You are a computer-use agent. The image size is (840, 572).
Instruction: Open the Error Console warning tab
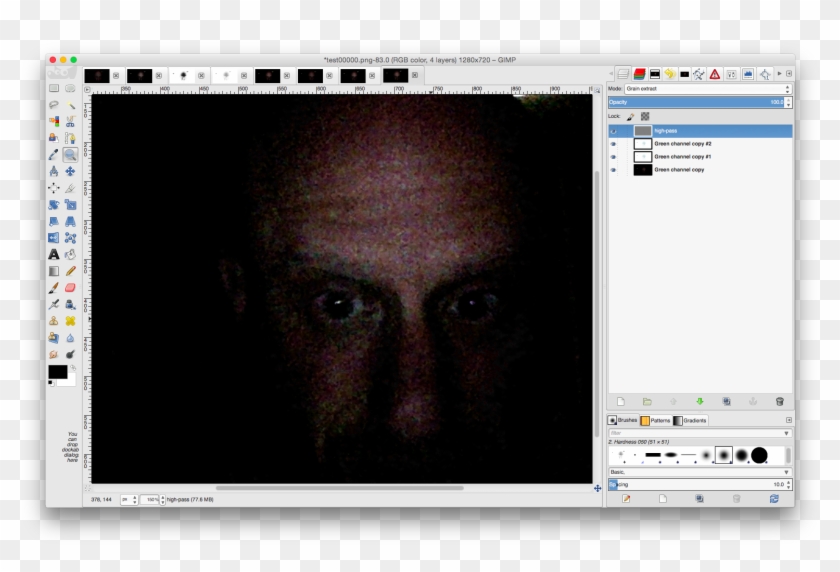point(715,74)
